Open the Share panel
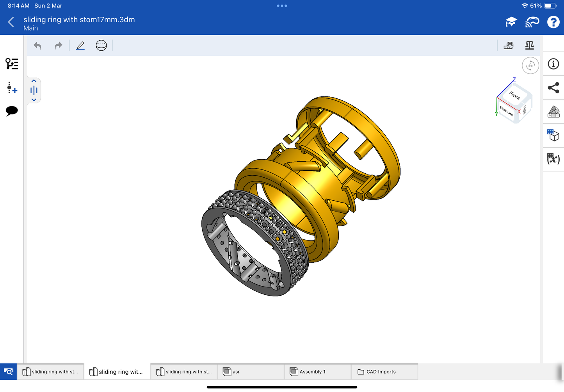The height and width of the screenshot is (392, 564). click(553, 88)
